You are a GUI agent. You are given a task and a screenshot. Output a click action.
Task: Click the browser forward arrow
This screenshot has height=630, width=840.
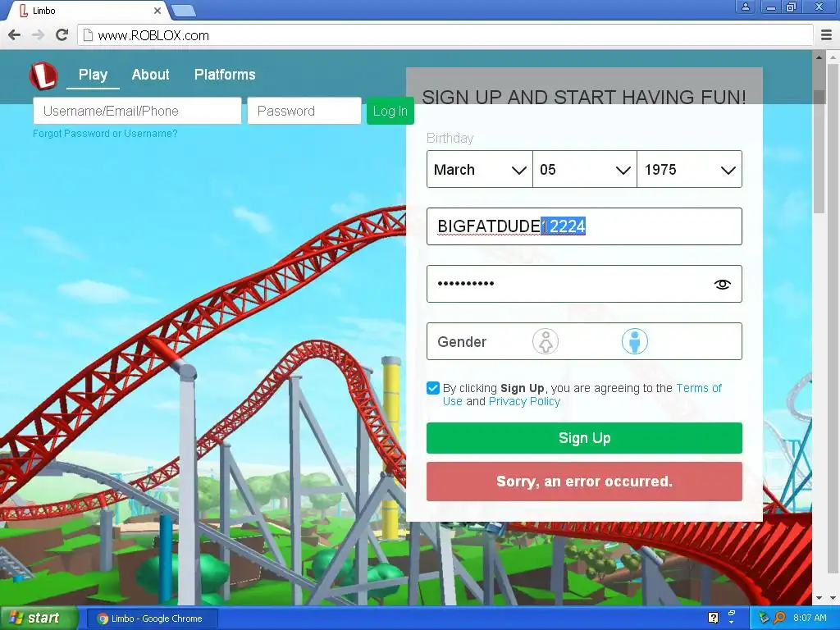38,35
